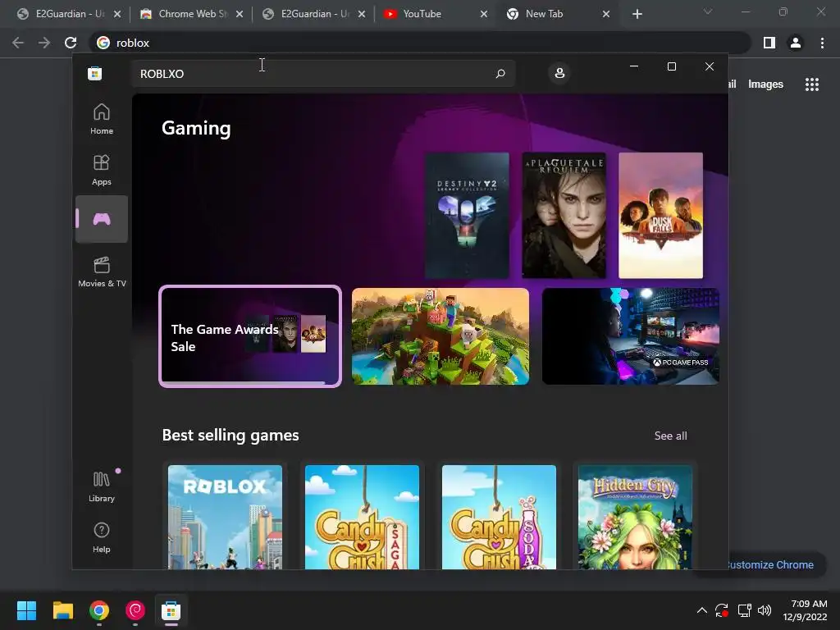Screen dimensions: 840x630
Task: Open A Plague Tale Requiem cover
Action: (x=564, y=216)
